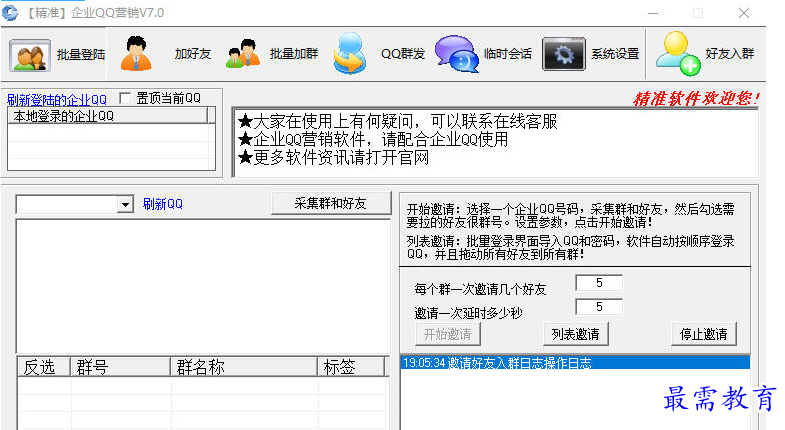Click the app logo in title bar
This screenshot has height=430, width=785.
coord(10,13)
